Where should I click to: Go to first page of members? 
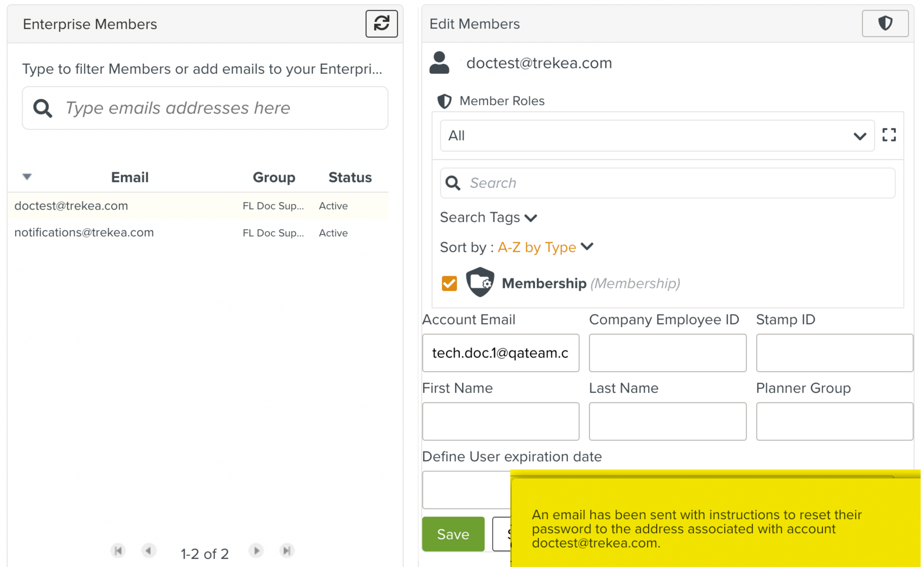coord(118,550)
